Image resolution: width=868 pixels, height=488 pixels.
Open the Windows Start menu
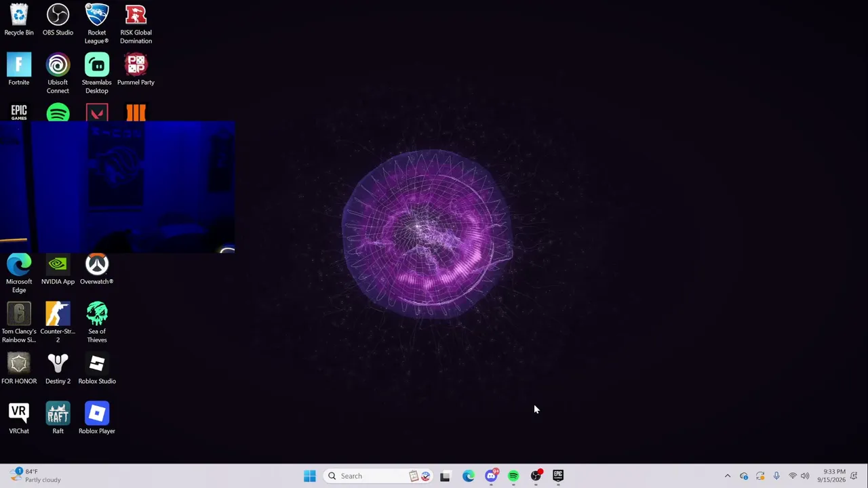(x=310, y=476)
